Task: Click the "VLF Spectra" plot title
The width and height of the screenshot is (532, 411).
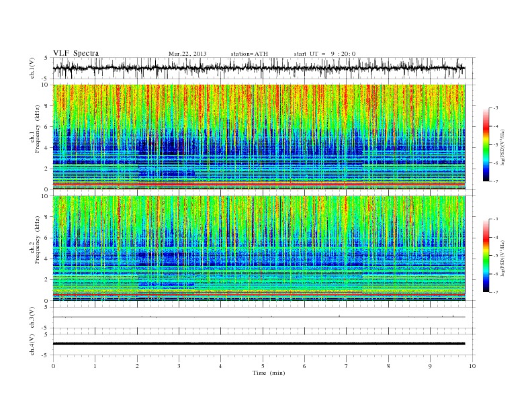Action: (76, 53)
